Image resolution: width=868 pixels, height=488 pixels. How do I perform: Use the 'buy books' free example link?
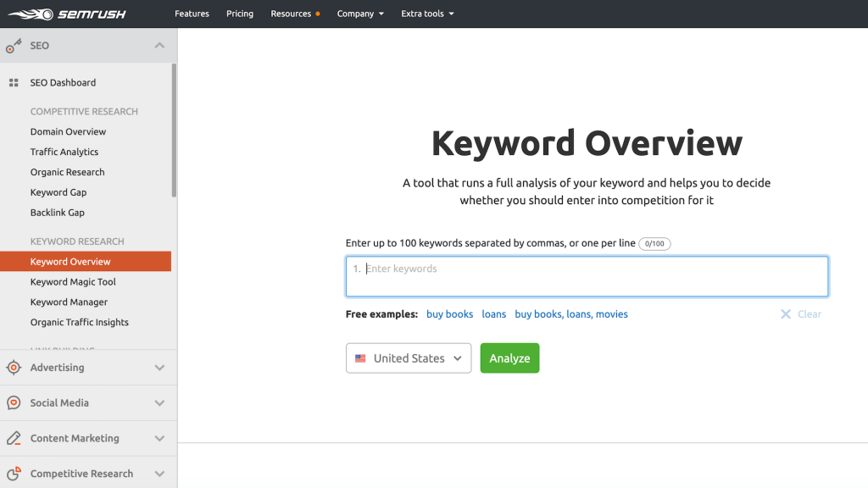(449, 314)
